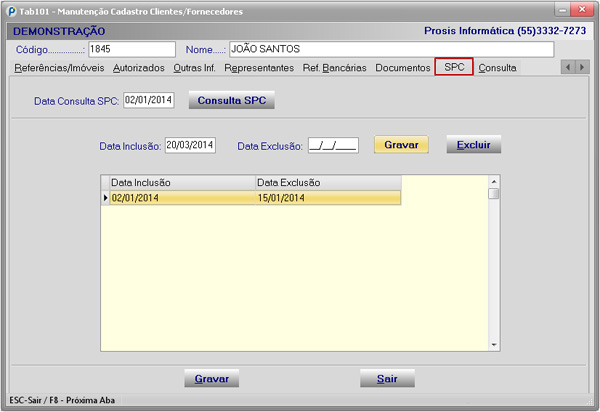Open the Referências/Imóveis tab
600x412 pixels.
click(59, 68)
